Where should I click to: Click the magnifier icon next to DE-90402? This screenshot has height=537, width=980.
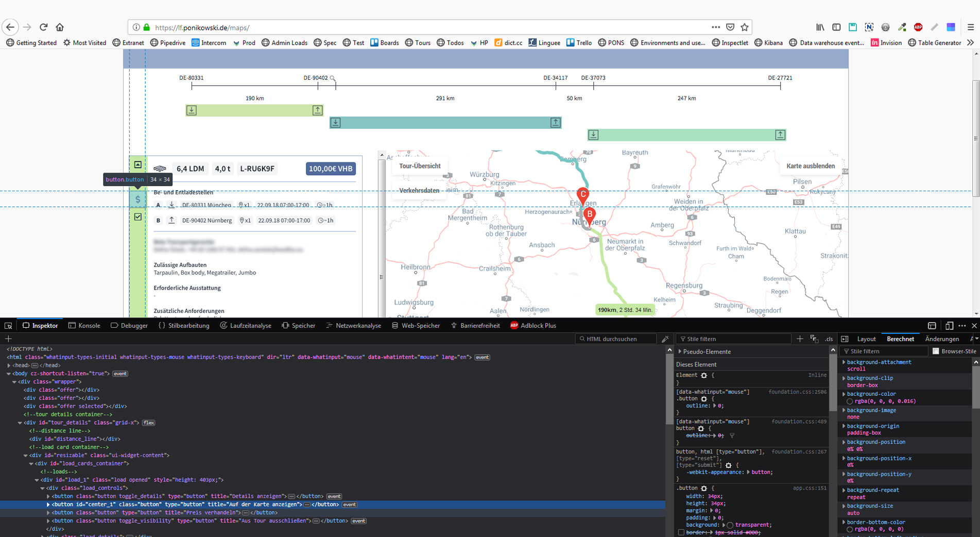click(333, 78)
